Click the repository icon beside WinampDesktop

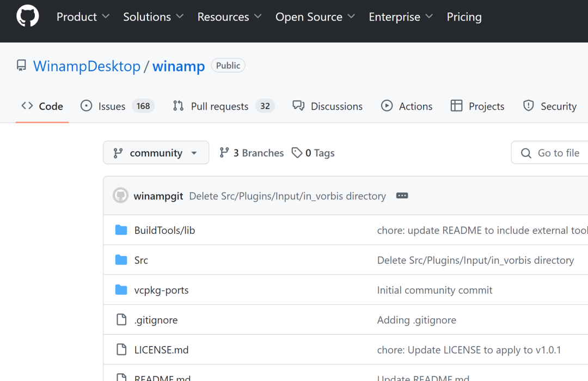(x=21, y=66)
